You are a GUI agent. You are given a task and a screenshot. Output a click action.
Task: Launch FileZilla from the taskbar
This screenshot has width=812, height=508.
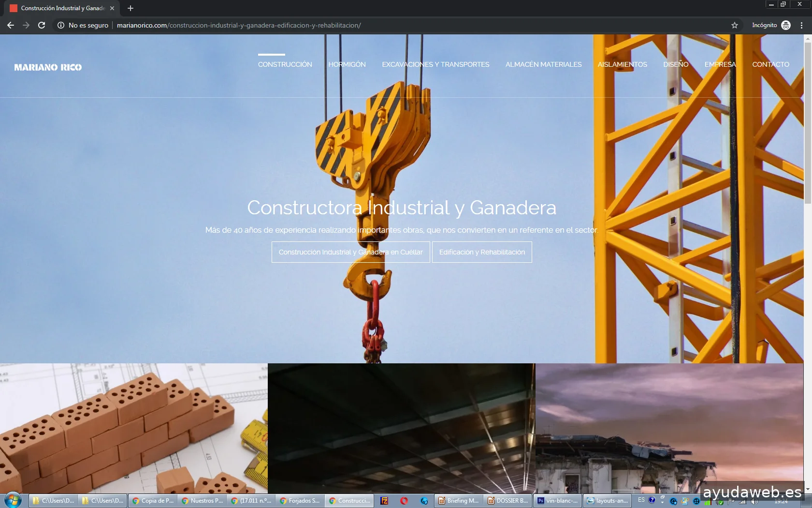[384, 501]
